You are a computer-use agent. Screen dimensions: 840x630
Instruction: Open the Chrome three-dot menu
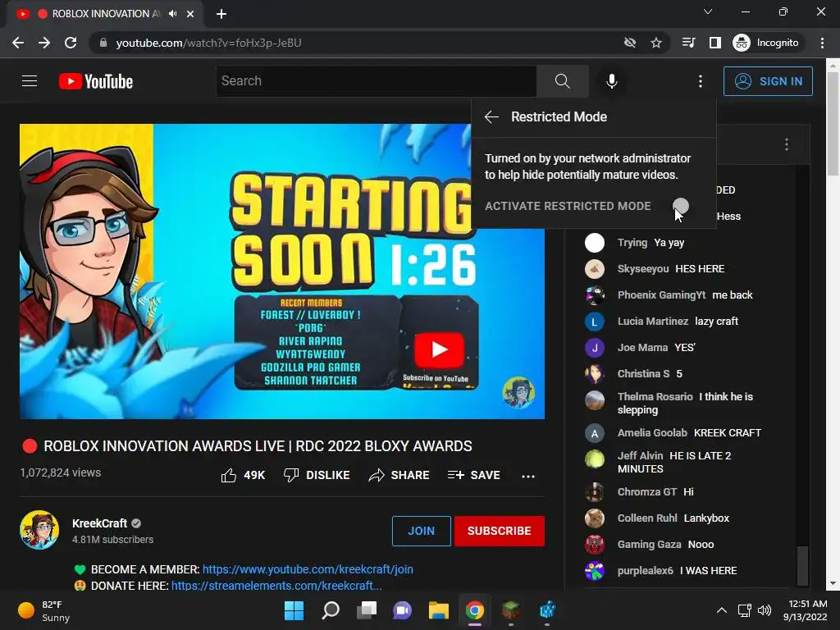[822, 43]
